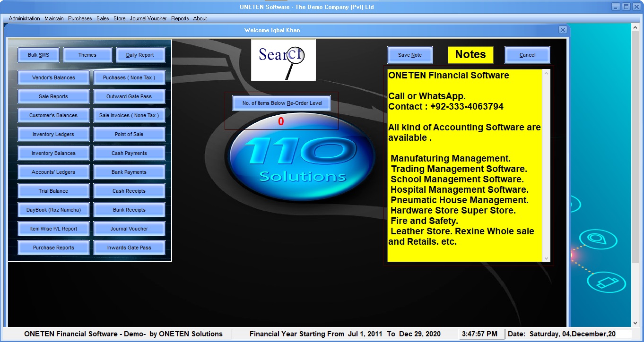The width and height of the screenshot is (644, 342).
Task: Show No. of Items Below Re-Order Level
Action: [x=282, y=103]
